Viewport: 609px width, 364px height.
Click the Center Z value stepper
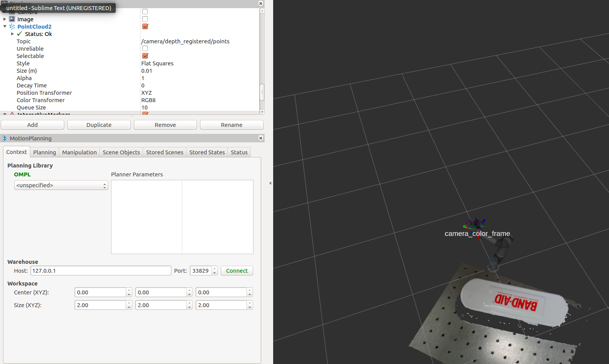point(250,292)
